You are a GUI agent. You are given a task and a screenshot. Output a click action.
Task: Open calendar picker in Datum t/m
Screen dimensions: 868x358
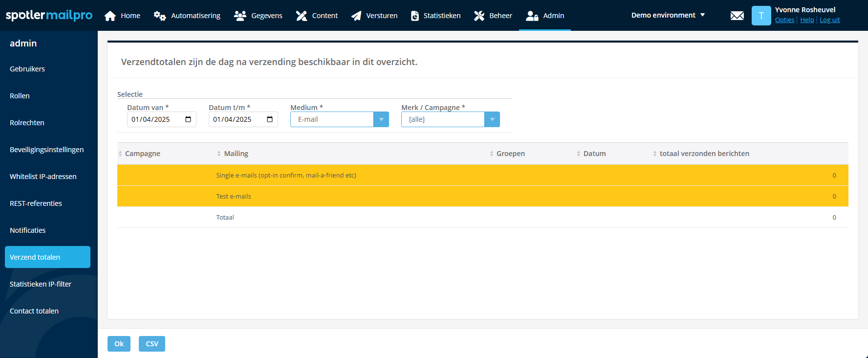pyautogui.click(x=270, y=119)
